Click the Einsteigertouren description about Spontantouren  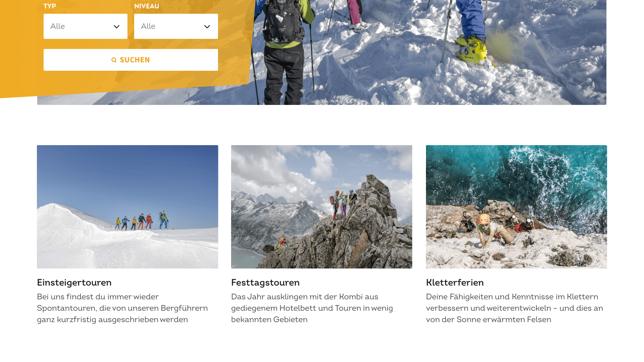[122, 308]
